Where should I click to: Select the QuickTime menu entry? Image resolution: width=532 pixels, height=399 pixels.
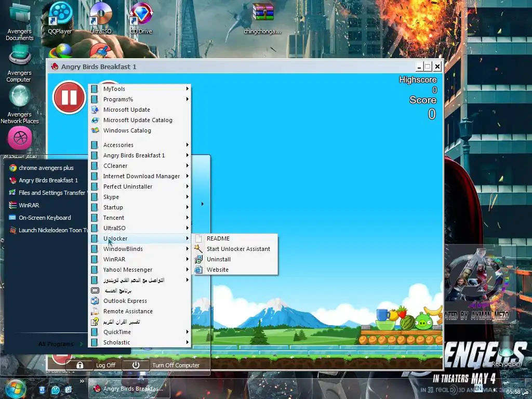[x=140, y=332]
